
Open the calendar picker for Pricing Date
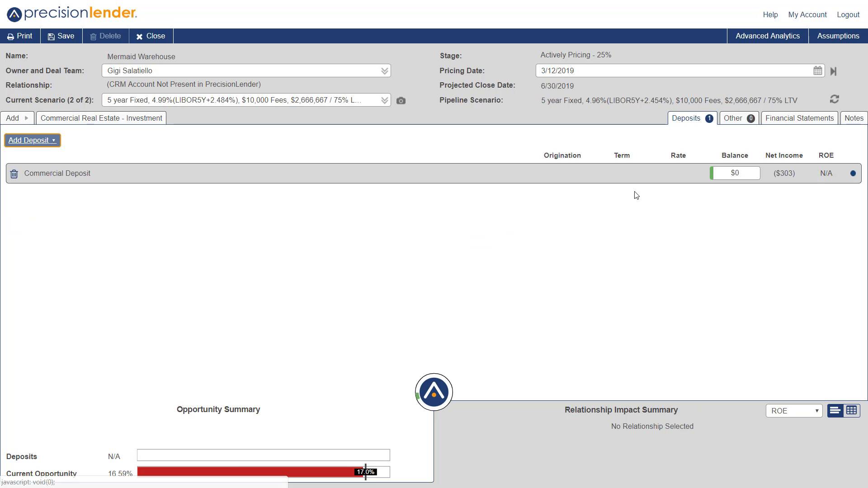tap(818, 70)
